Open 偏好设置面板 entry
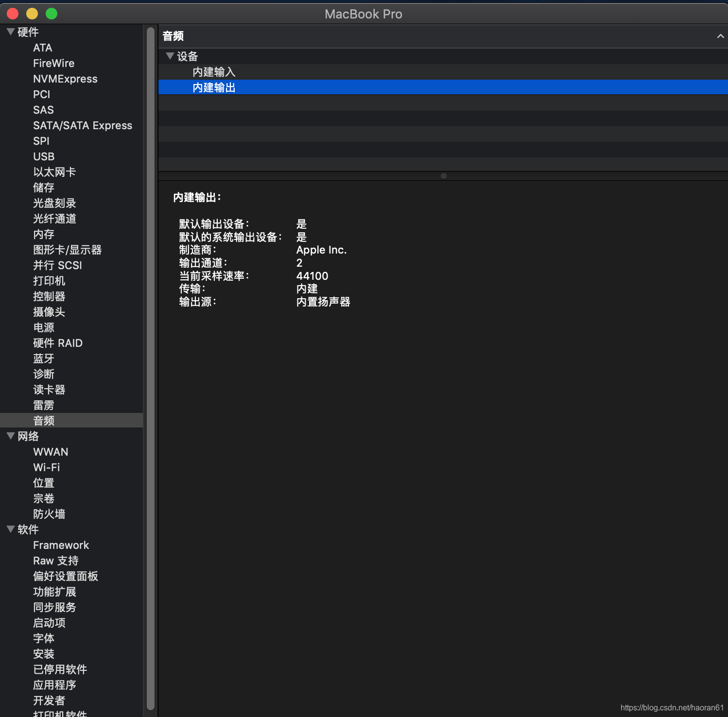The height and width of the screenshot is (717, 728). point(66,576)
